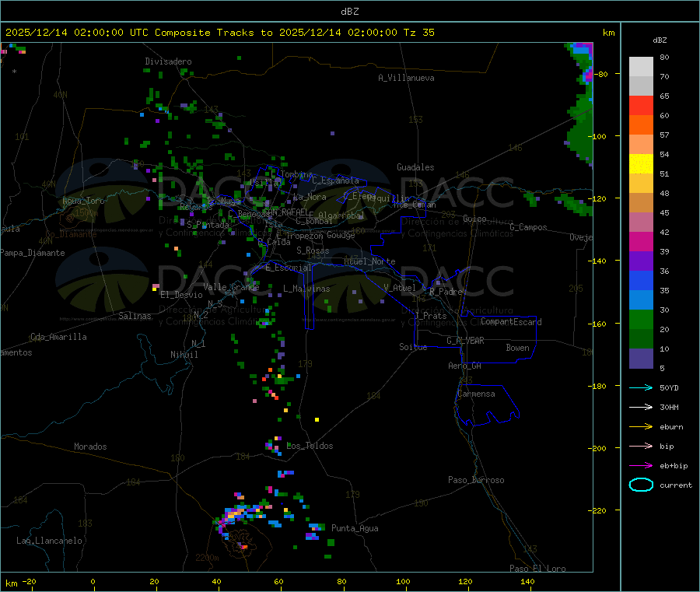Click the CompantEscard label
The height and width of the screenshot is (592, 700).
(x=511, y=321)
